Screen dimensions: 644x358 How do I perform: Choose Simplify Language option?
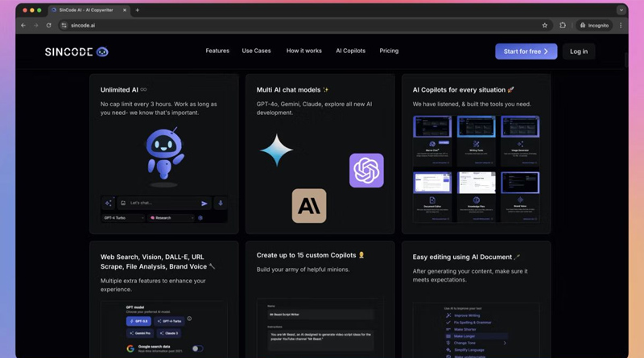click(x=469, y=350)
